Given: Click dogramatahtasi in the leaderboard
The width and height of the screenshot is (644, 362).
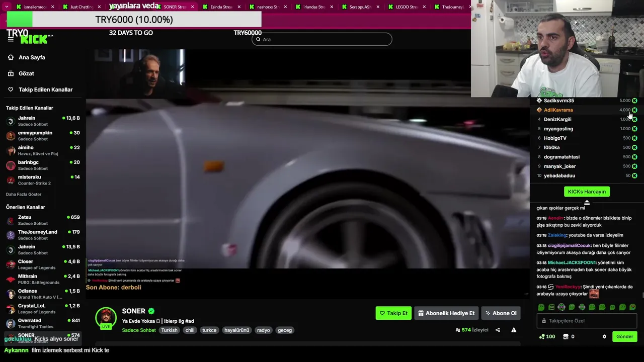Looking at the screenshot, I should click(561, 157).
